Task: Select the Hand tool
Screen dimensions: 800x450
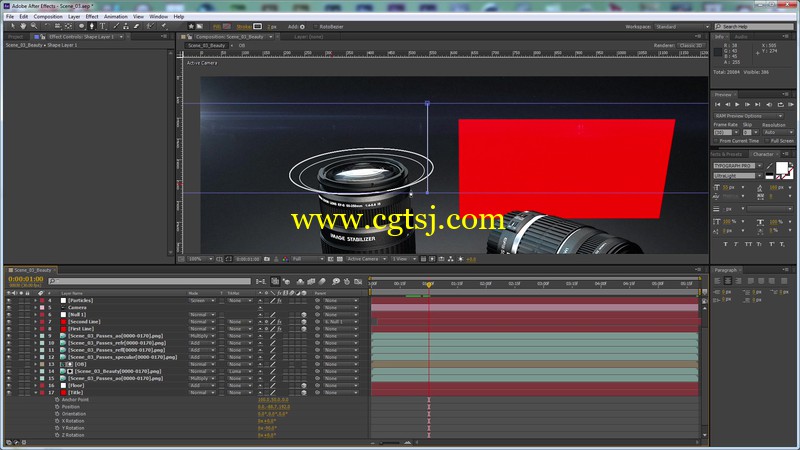Action: (23, 26)
